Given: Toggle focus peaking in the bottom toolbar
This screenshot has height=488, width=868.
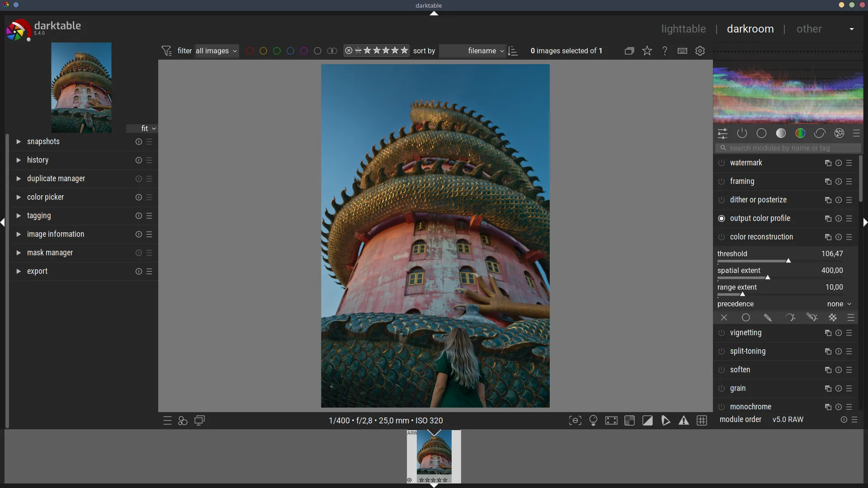Looking at the screenshot, I should [575, 421].
